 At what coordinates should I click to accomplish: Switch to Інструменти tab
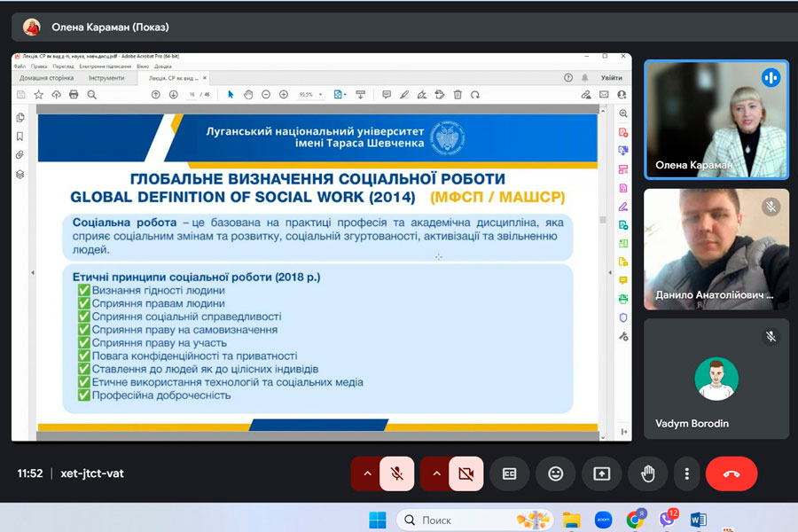(x=106, y=78)
